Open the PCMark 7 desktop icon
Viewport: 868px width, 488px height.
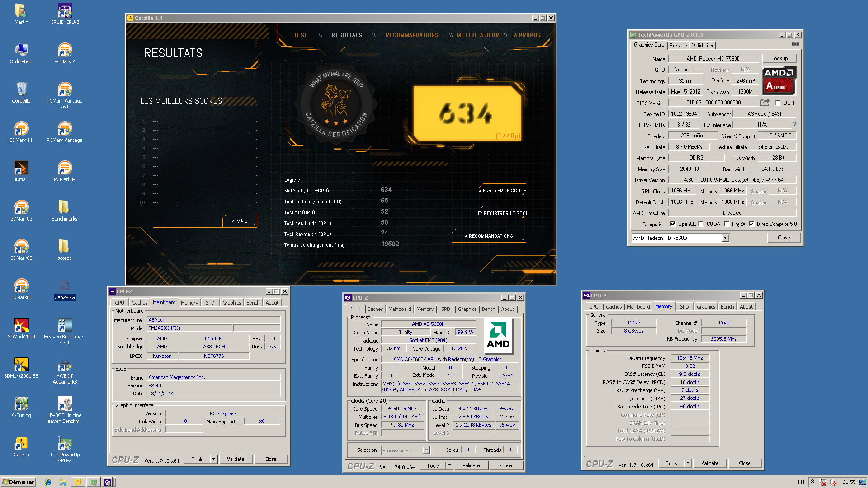click(65, 53)
